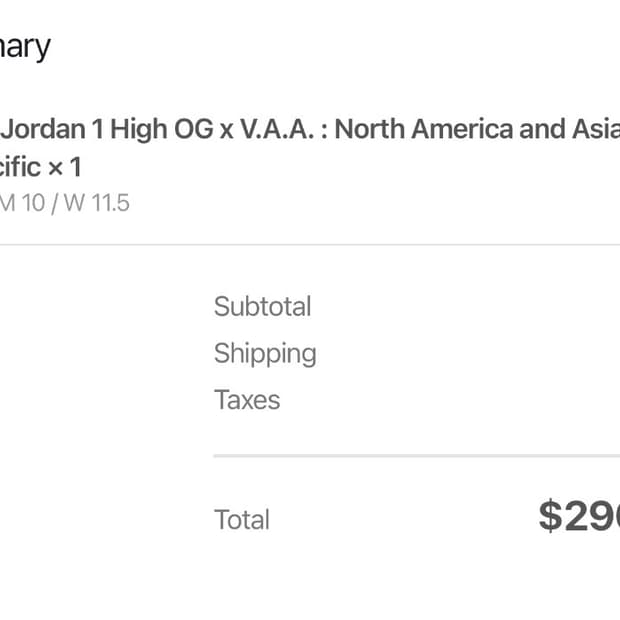Click the second line of the product title

40,165
